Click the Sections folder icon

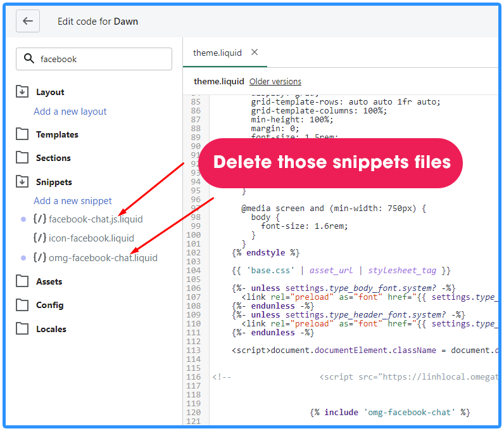click(x=22, y=158)
